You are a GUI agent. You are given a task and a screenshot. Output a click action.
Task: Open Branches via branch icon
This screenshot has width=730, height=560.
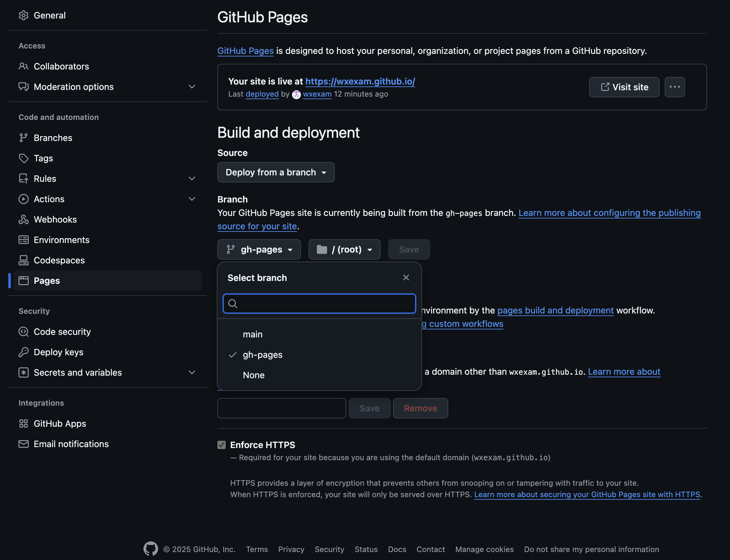pos(23,137)
